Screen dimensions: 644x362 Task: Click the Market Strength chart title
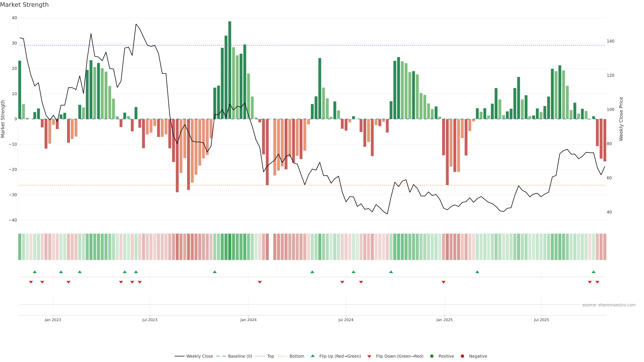[x=24, y=5]
